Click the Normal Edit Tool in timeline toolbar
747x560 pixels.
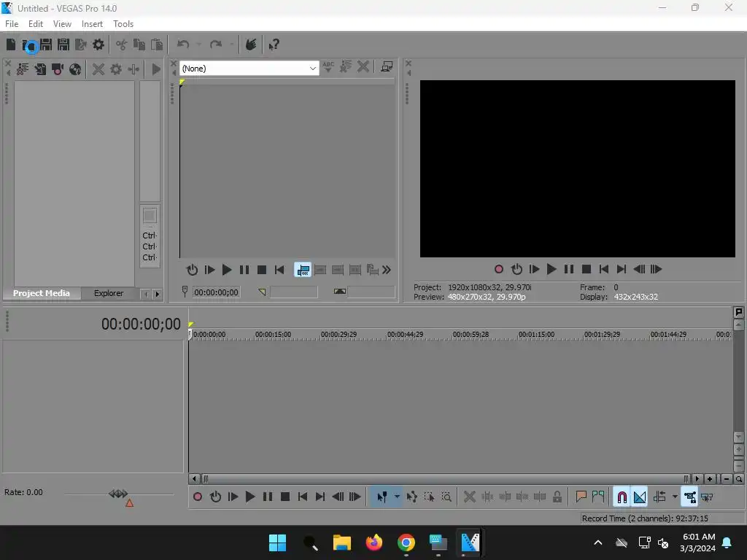(382, 497)
